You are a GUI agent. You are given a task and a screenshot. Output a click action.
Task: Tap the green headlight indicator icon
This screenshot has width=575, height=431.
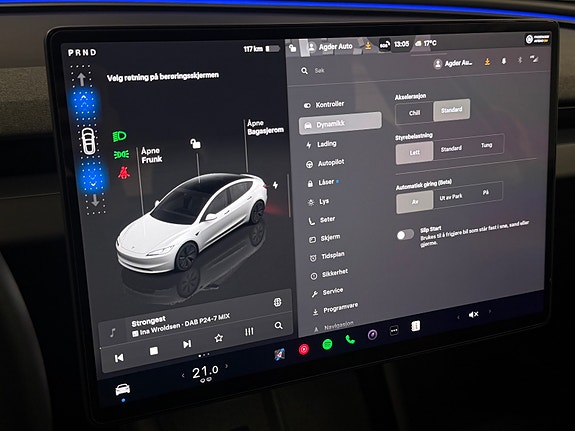120,136
